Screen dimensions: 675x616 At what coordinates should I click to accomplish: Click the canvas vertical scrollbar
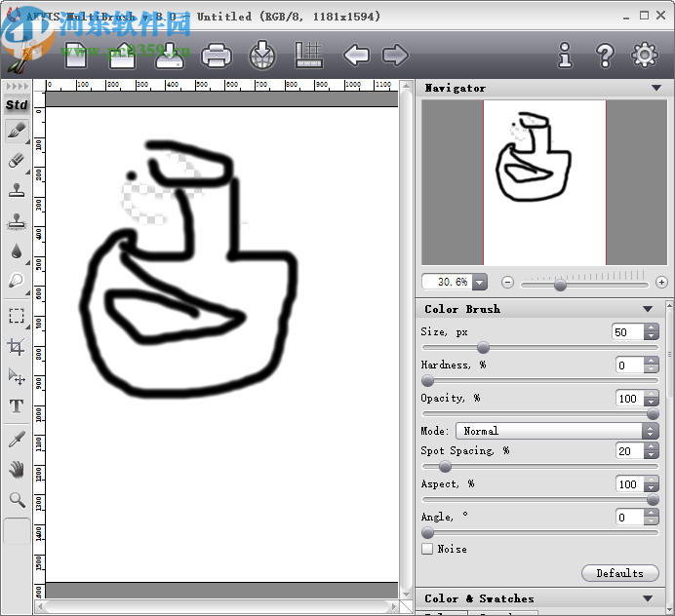click(x=407, y=340)
